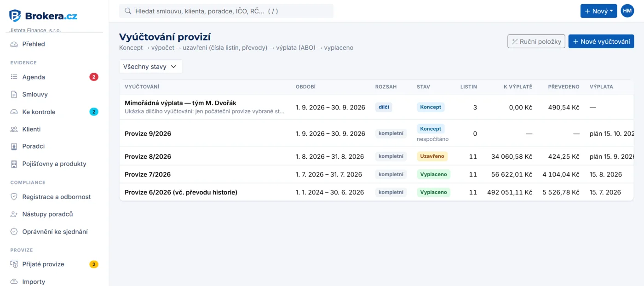The height and width of the screenshot is (286, 644).
Task: Click the magnifier icon in search bar
Action: click(x=128, y=11)
